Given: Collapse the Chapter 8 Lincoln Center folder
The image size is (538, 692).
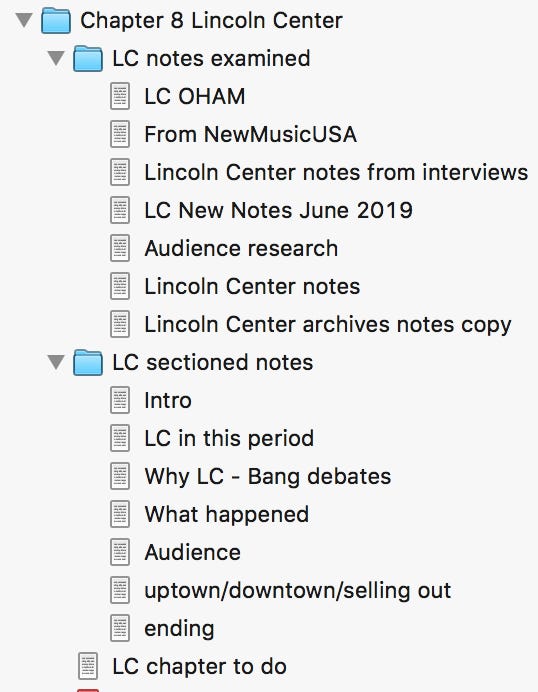Looking at the screenshot, I should tap(24, 20).
